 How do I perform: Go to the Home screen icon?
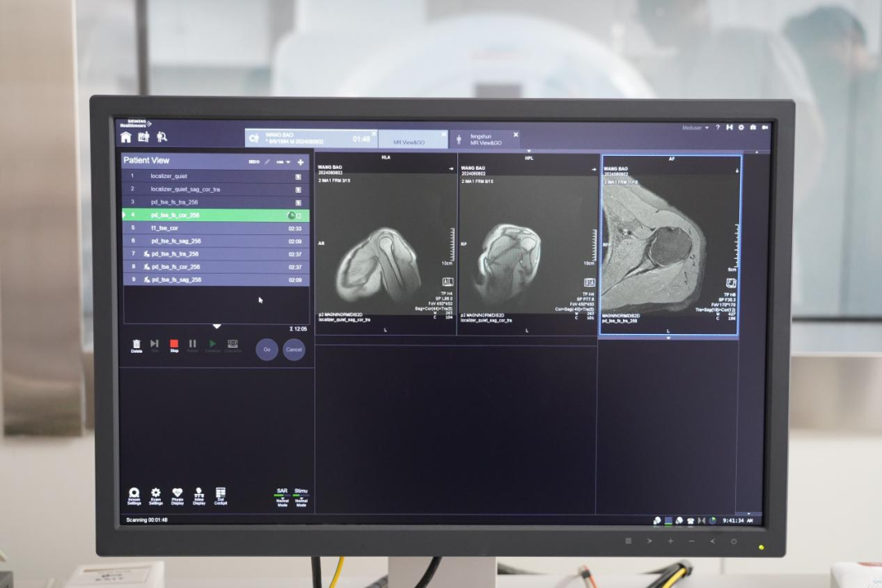tap(126, 137)
